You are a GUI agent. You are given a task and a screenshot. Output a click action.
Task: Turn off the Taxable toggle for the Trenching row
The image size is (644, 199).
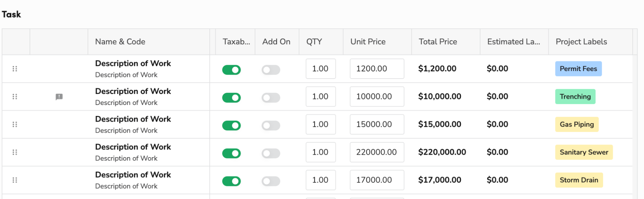coord(231,98)
